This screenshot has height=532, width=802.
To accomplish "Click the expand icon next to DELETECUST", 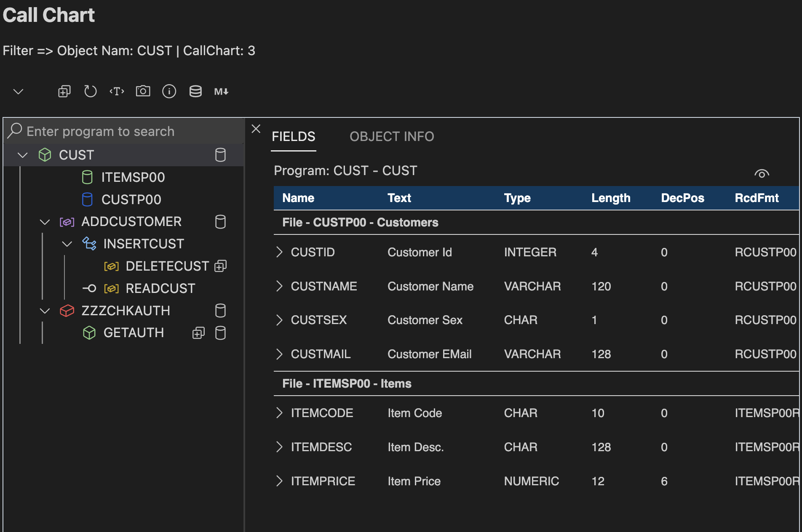I will point(220,266).
